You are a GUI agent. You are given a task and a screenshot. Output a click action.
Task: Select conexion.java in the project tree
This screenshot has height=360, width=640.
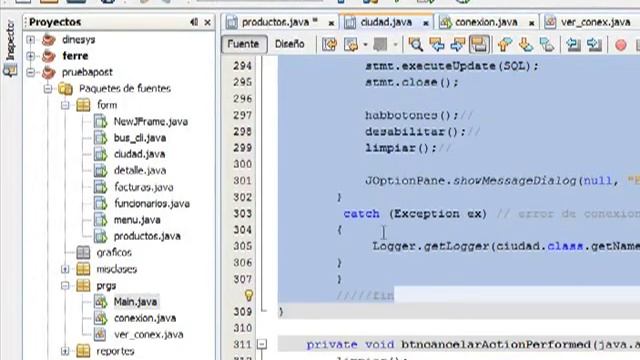coord(145,318)
